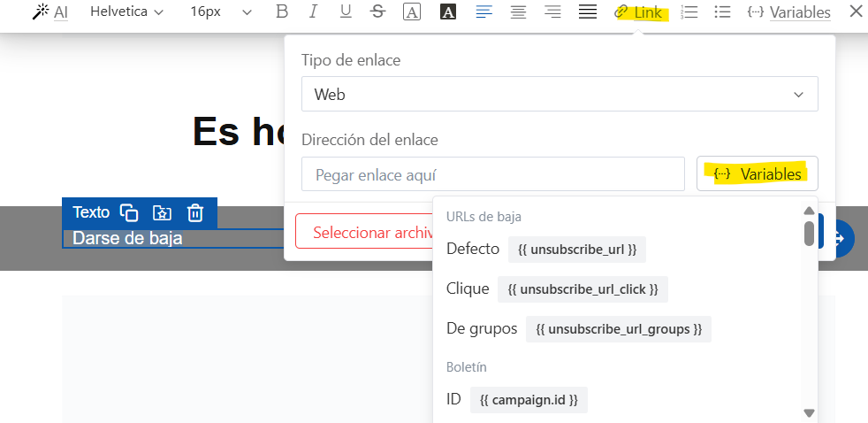This screenshot has height=423, width=868.
Task: Click the Seleccionar archivo button
Action: click(x=365, y=232)
